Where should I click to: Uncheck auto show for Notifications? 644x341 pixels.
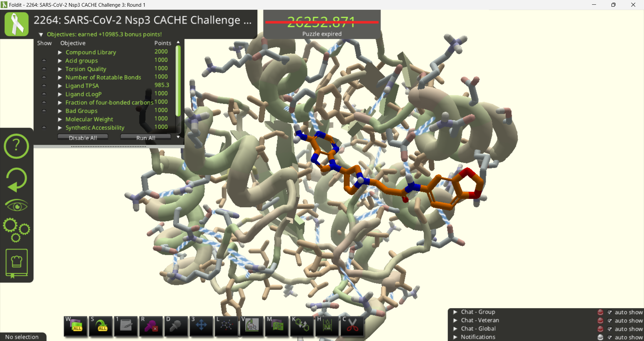609,337
